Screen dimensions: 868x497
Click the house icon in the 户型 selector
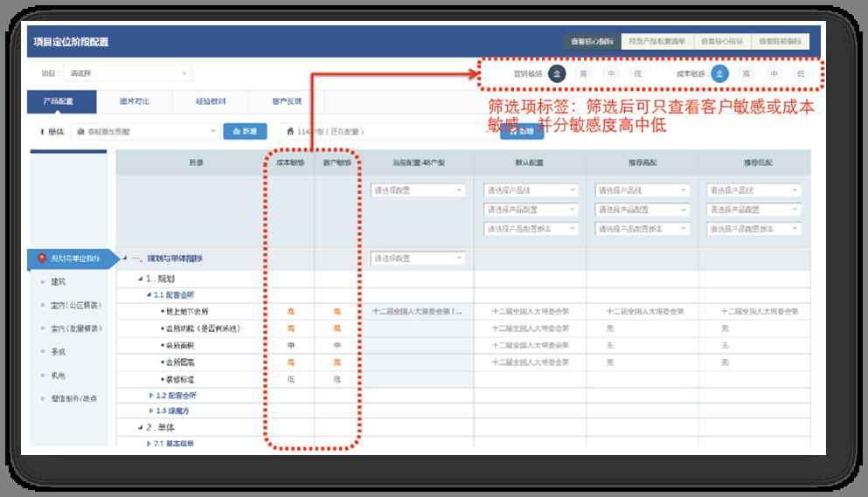[289, 132]
